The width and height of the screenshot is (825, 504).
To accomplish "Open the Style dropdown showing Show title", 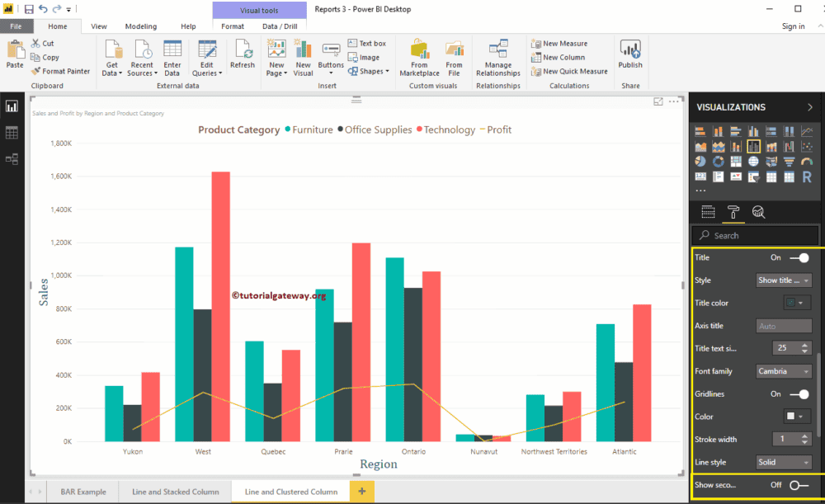I will (x=784, y=280).
